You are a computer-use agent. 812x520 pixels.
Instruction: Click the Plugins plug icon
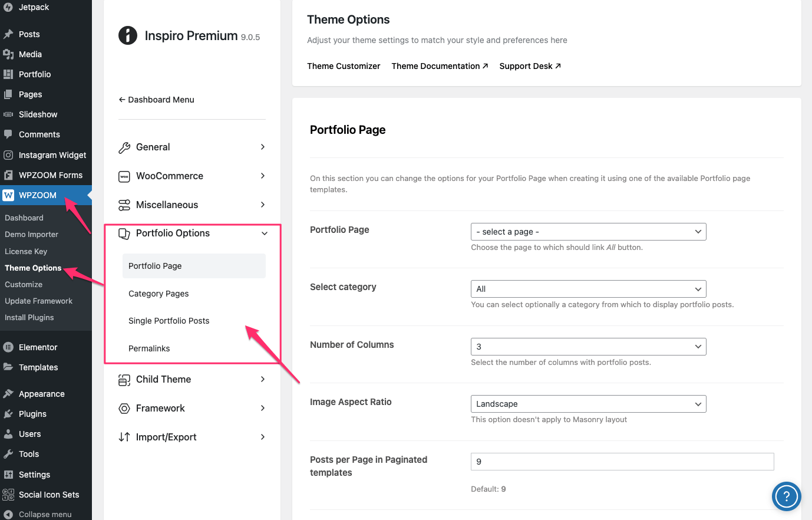pos(8,414)
